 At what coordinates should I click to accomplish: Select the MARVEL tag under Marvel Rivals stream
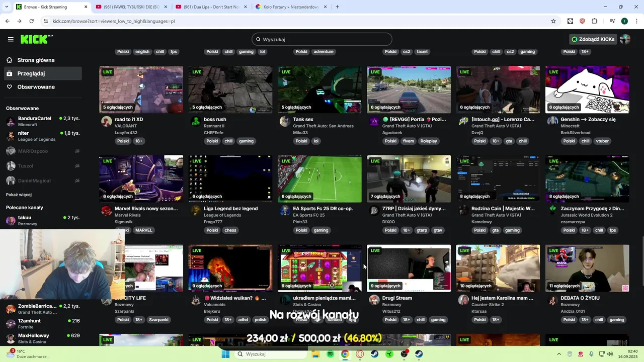[143, 230]
